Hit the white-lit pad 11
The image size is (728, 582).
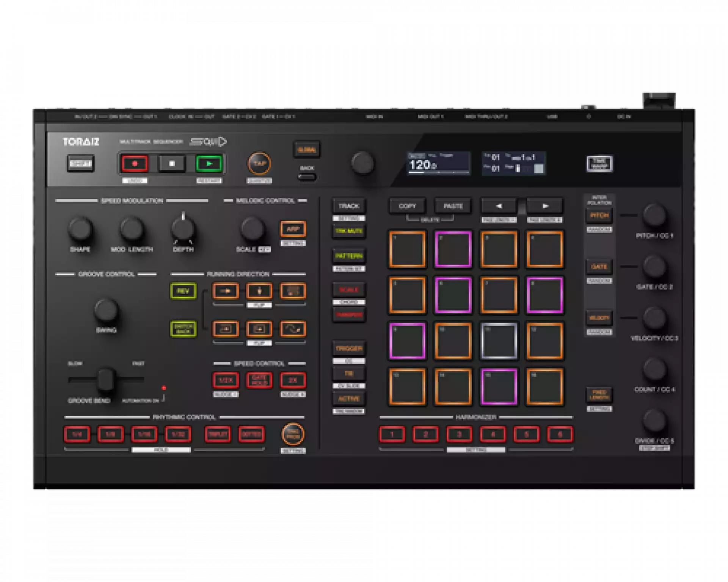(x=499, y=341)
